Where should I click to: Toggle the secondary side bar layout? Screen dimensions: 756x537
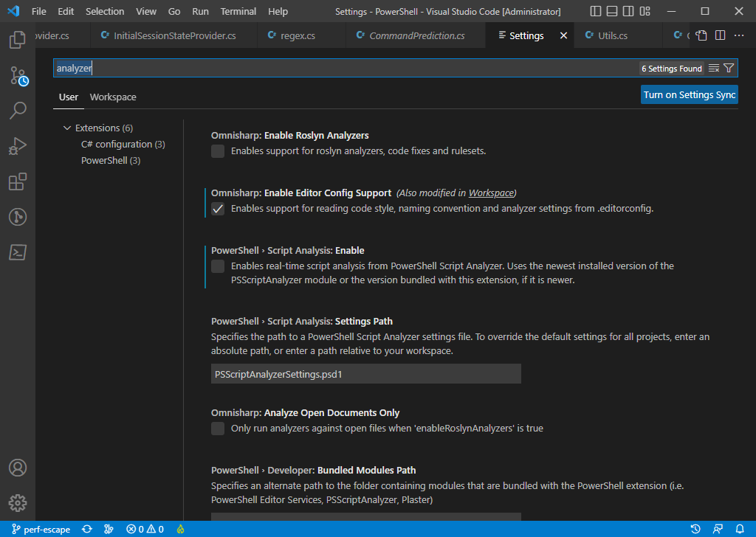coord(628,11)
